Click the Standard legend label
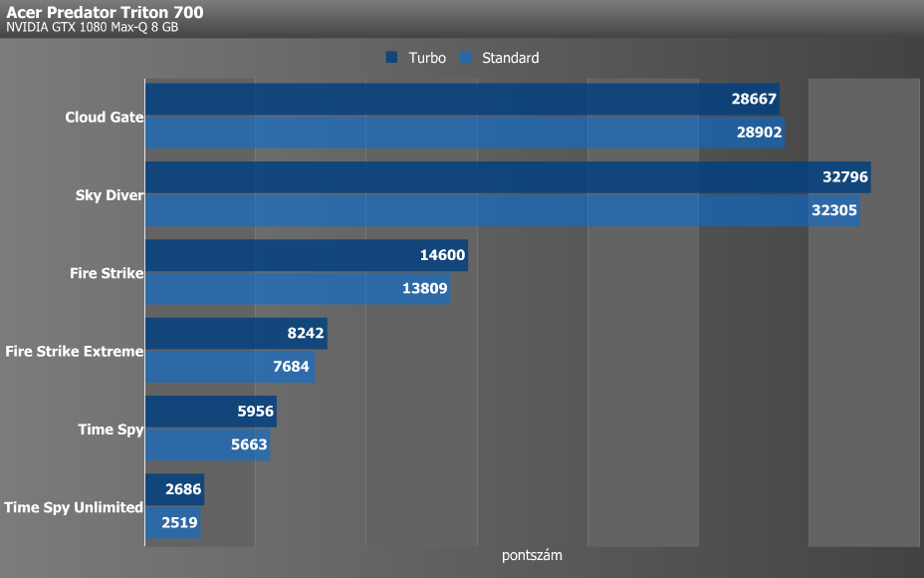Viewport: 924px width, 578px height. [511, 58]
